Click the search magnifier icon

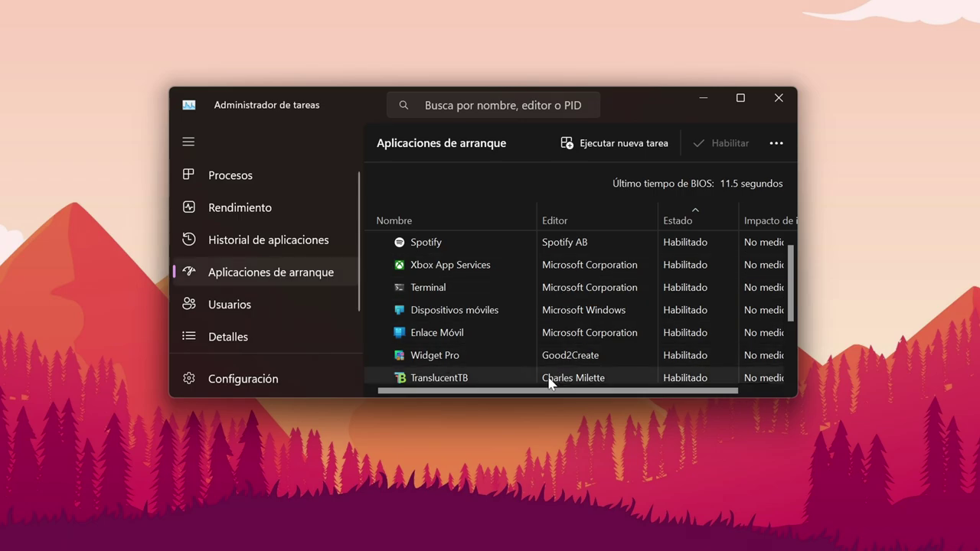(x=403, y=105)
